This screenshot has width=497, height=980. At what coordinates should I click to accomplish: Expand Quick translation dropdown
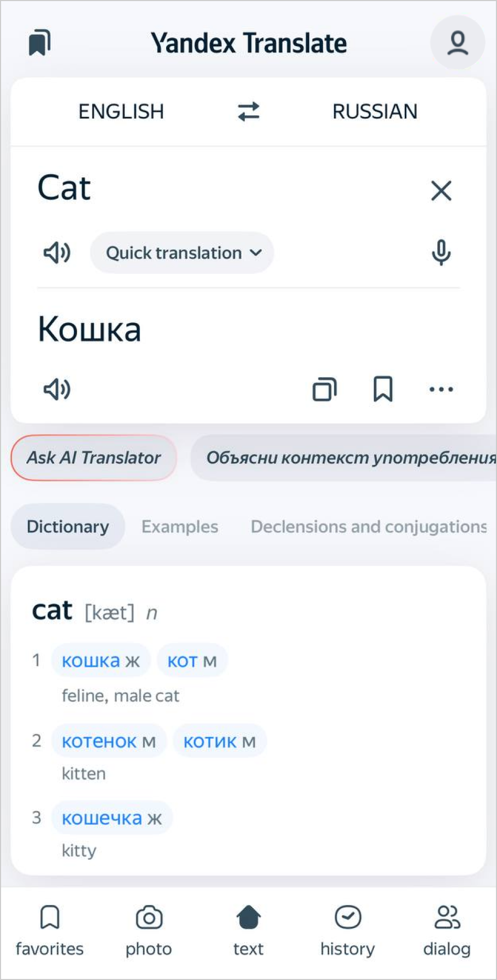click(182, 253)
